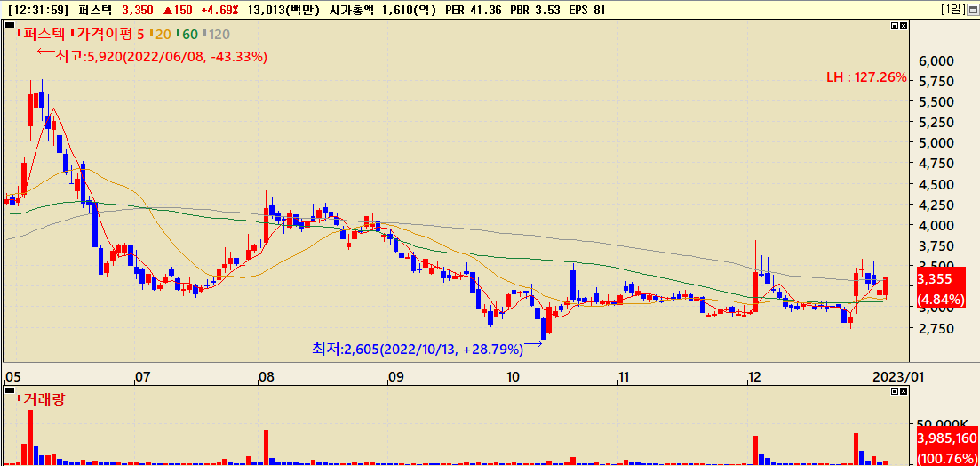Image resolution: width=980 pixels, height=466 pixels.
Task: Click the current price 3,355 tag
Action: pos(941,287)
